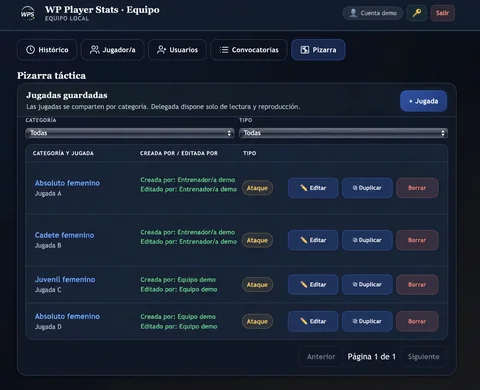Edit Jugada B
The height and width of the screenshot is (390, 480).
click(x=313, y=240)
